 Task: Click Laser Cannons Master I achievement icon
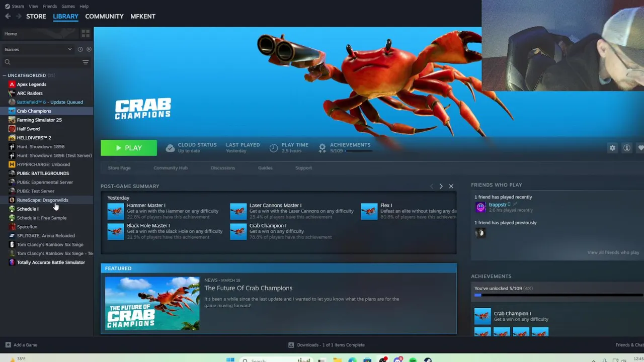tap(238, 211)
